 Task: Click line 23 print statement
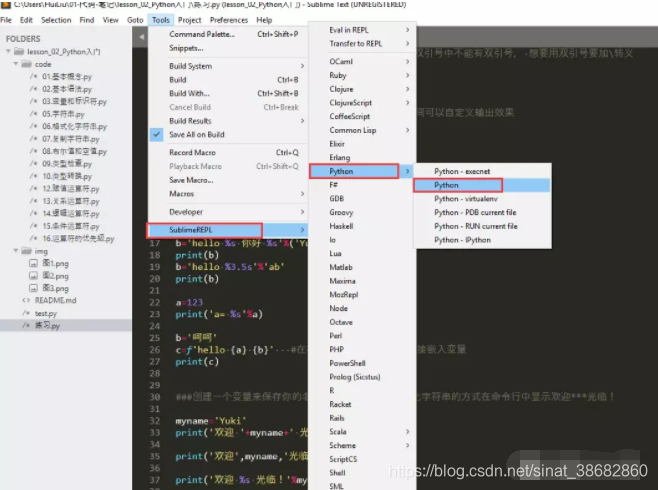click(x=219, y=314)
